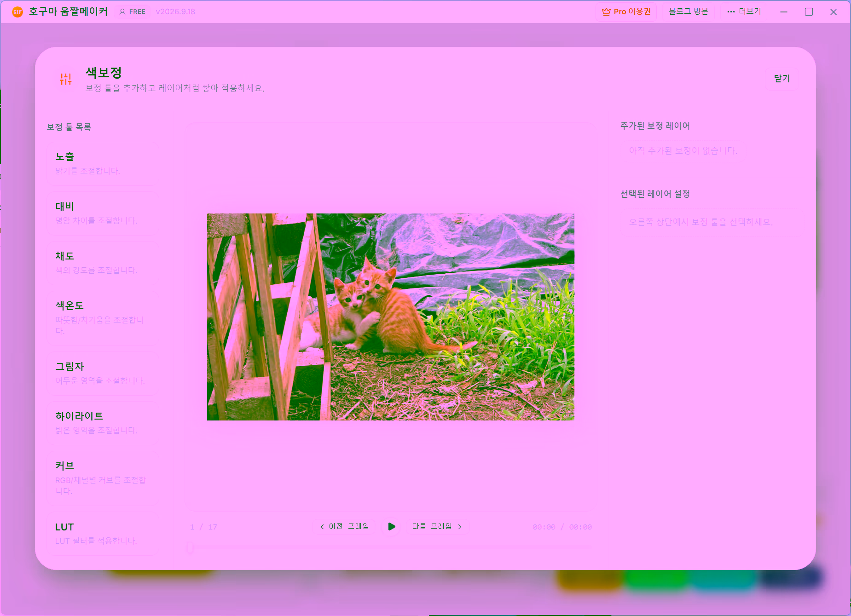Screen dimensions: 851x616
Task: Click the v2026.9.18 version label
Action: click(175, 12)
